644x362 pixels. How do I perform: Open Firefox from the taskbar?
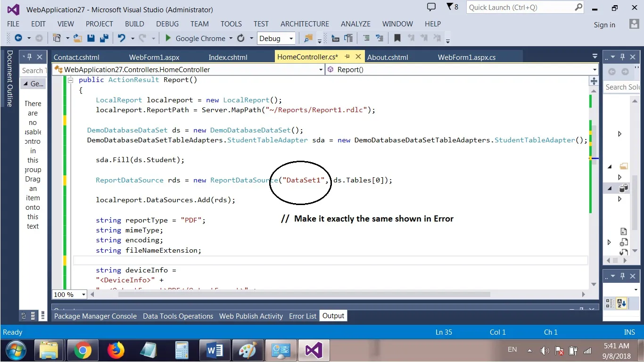point(116,350)
